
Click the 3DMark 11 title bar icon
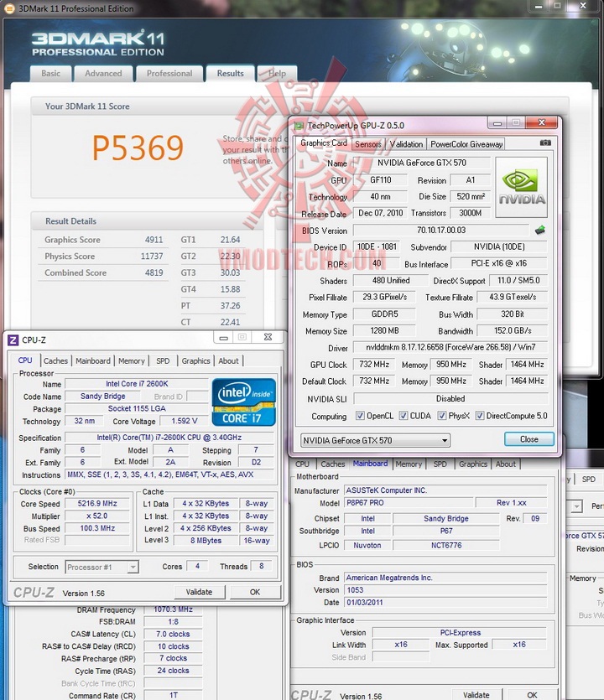[x=9, y=8]
